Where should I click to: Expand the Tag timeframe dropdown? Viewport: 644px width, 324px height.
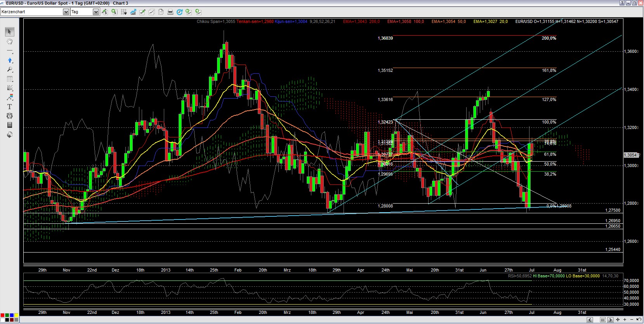95,12
